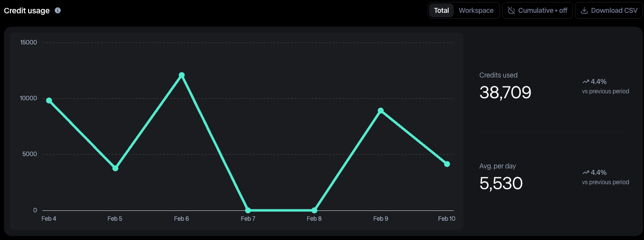Image resolution: width=644 pixels, height=240 pixels.
Task: Select the Total tab
Action: click(441, 10)
